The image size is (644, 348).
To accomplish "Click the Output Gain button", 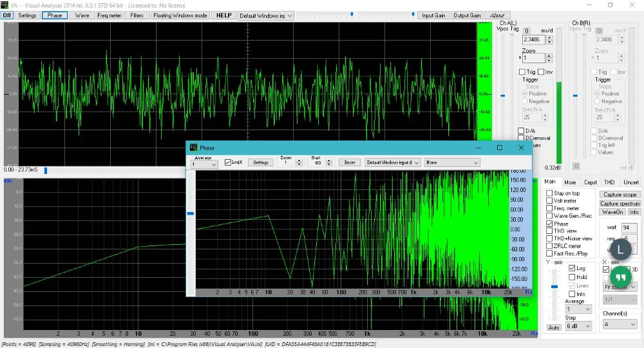I will click(466, 15).
